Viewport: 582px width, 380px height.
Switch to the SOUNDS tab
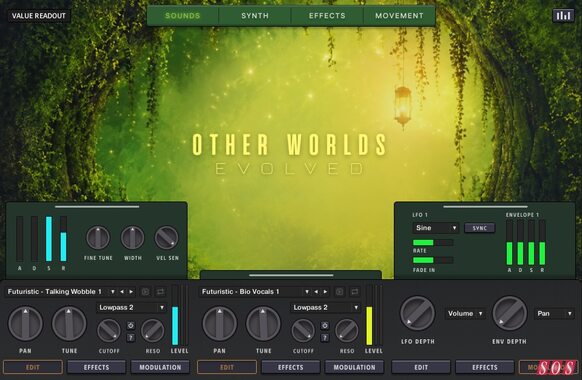point(183,16)
